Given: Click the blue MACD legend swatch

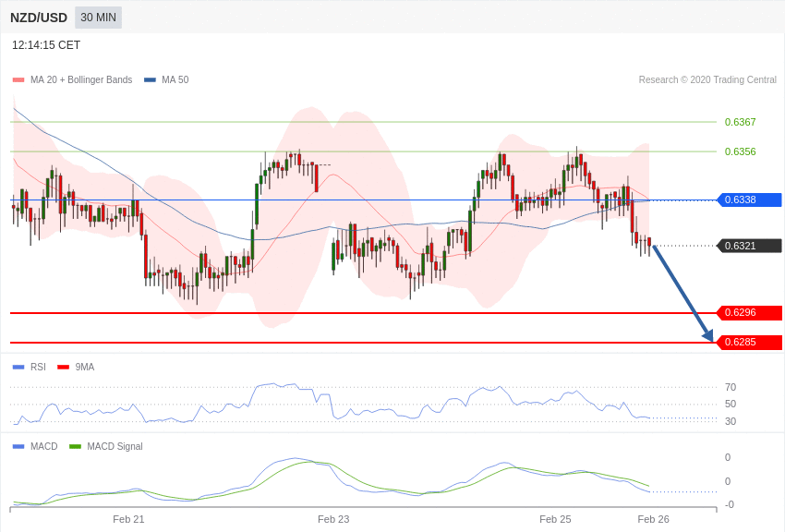Looking at the screenshot, I should [x=18, y=446].
